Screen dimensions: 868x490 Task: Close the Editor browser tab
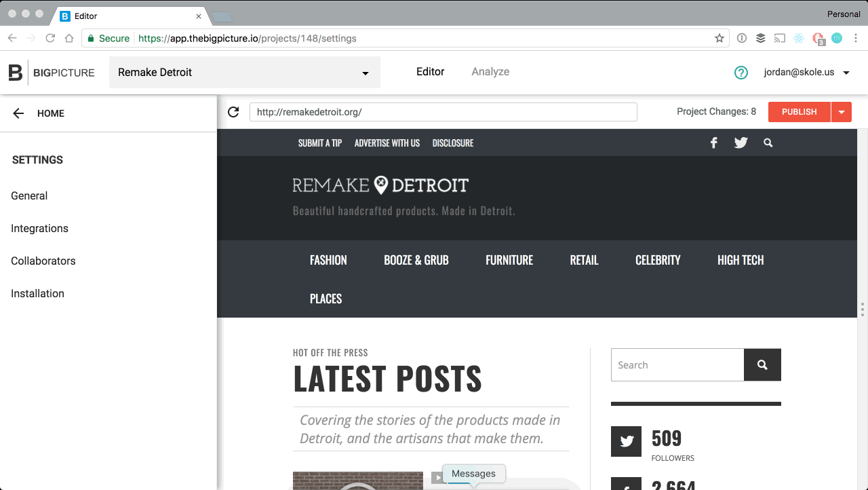(x=199, y=16)
